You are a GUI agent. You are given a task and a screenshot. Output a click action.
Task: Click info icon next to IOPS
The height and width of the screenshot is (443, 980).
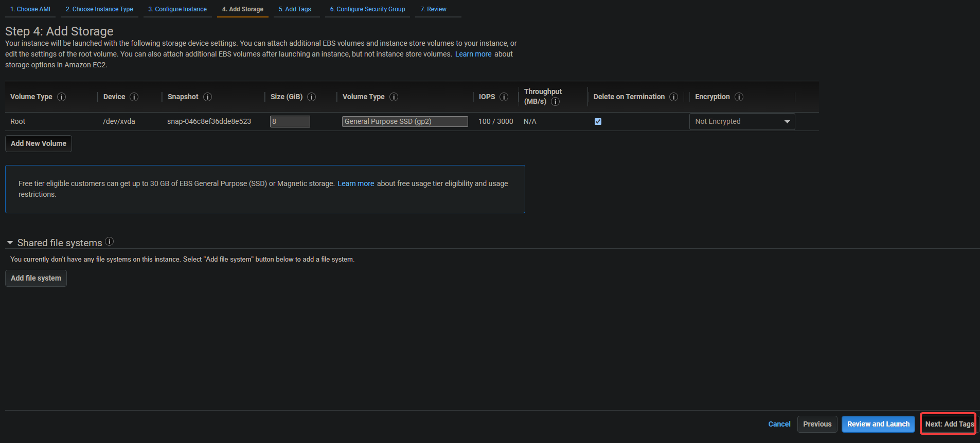tap(504, 97)
